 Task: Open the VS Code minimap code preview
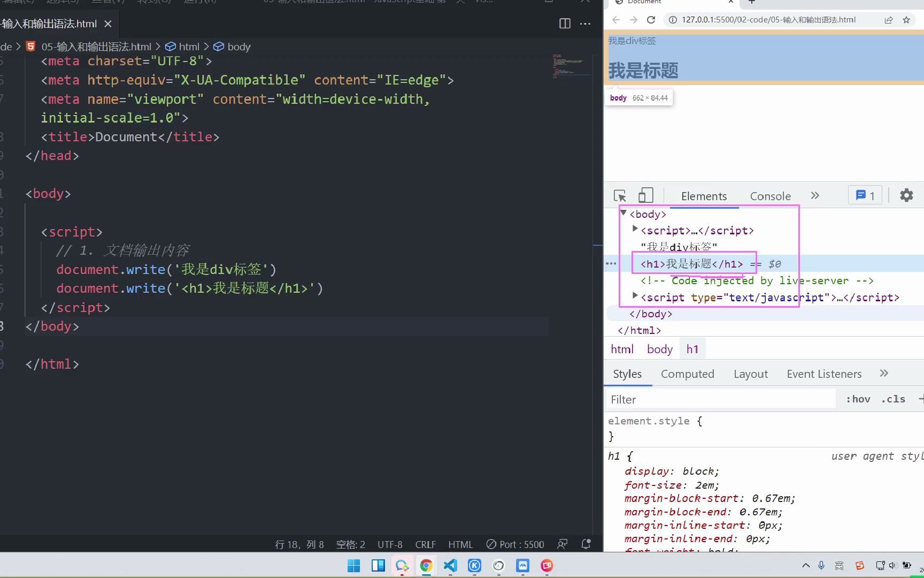(x=571, y=66)
